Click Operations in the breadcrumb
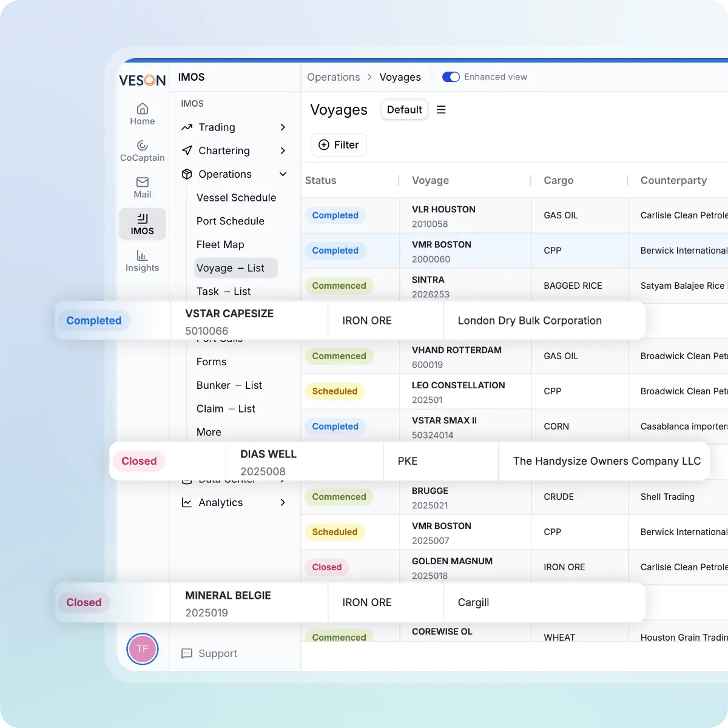Image resolution: width=728 pixels, height=728 pixels. [334, 77]
